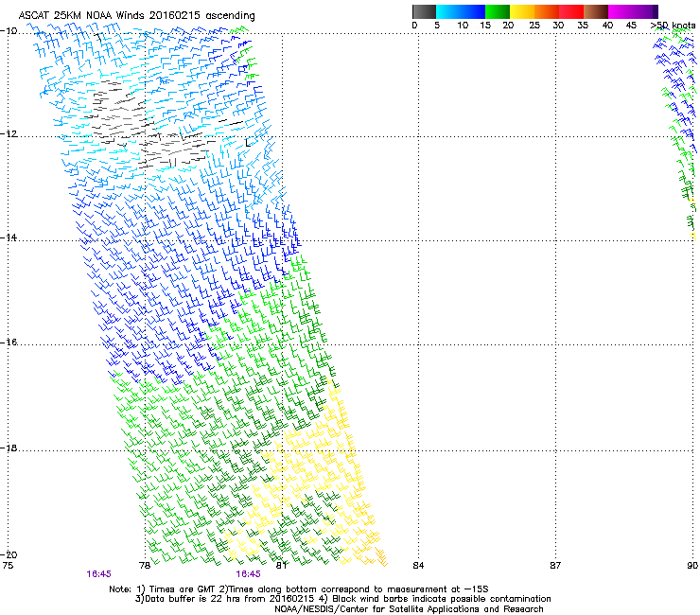Click the '>50 knots' legend label
The height and width of the screenshot is (615, 700).
673,26
